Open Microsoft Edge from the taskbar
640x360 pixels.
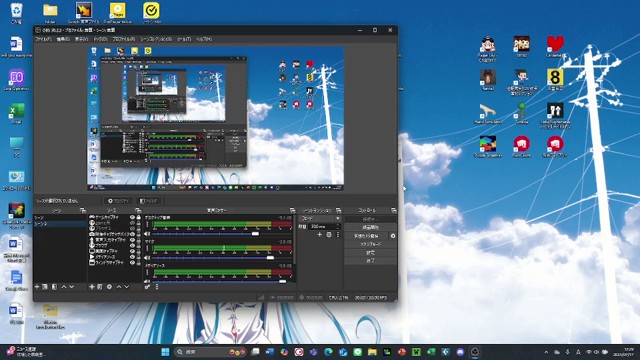tap(328, 352)
